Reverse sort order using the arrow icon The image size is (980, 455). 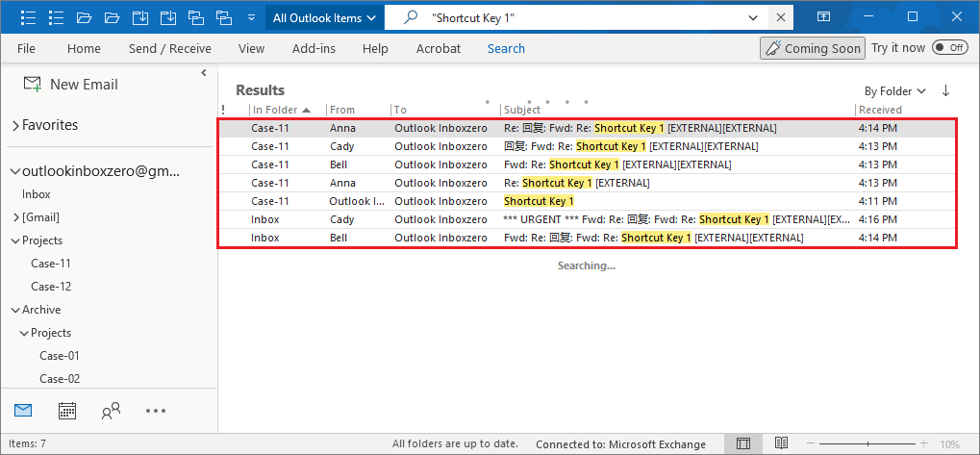click(x=945, y=90)
